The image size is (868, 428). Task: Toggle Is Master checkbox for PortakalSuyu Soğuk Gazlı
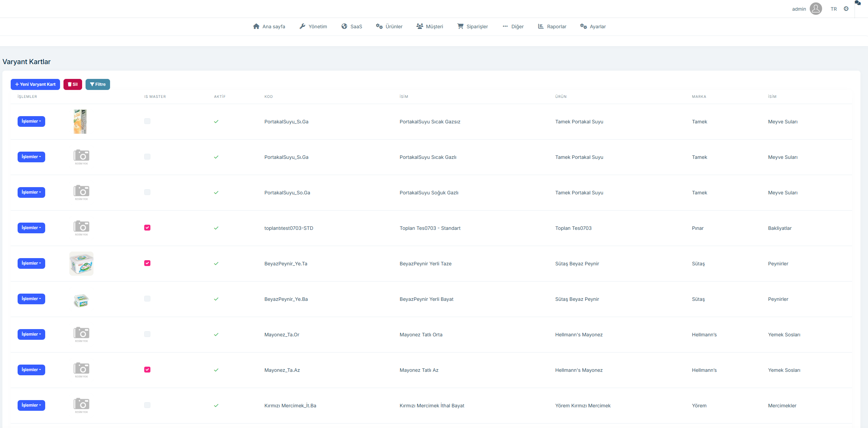coord(147,192)
